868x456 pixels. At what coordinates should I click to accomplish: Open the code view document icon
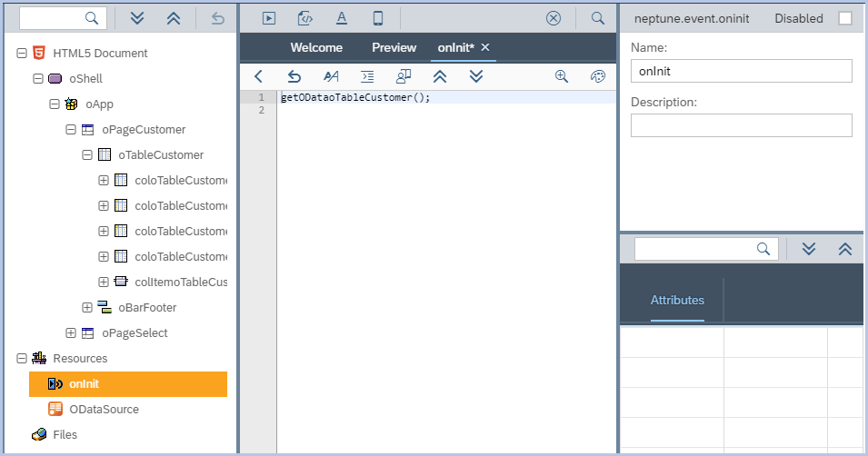(305, 18)
